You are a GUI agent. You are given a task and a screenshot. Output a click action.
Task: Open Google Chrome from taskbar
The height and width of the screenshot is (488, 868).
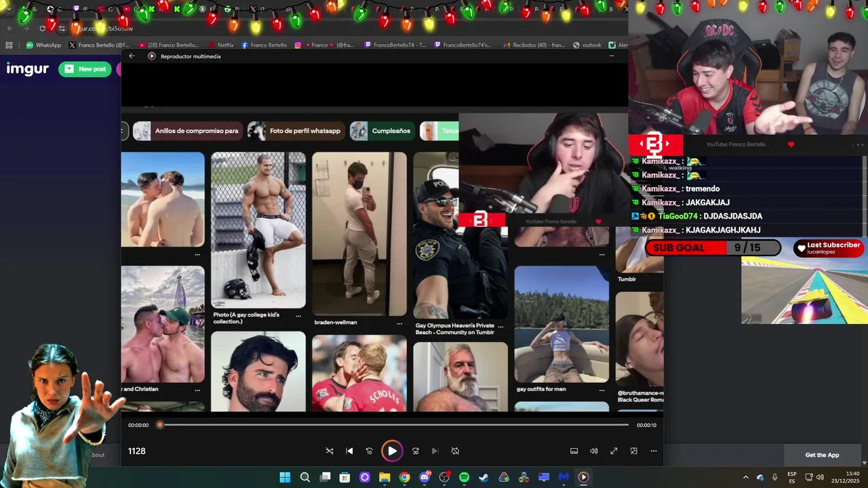point(404,477)
